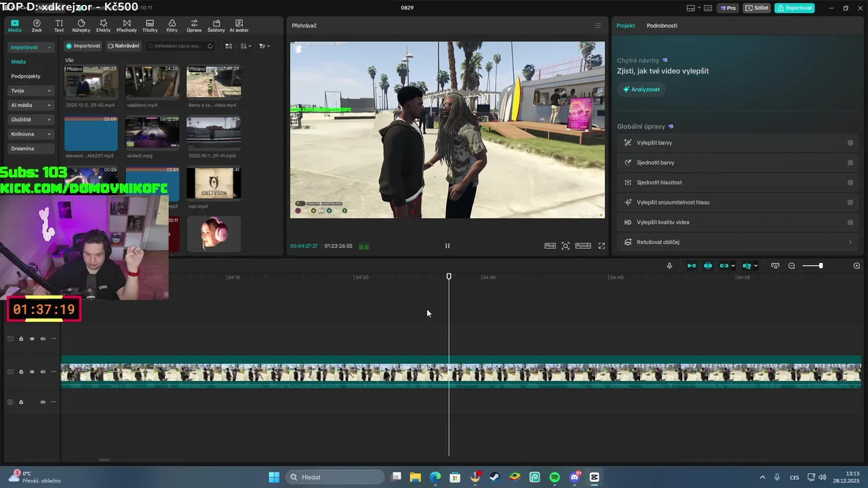Open CapCut icon in the taskbar
Screen dimensions: 868x488
[595, 477]
